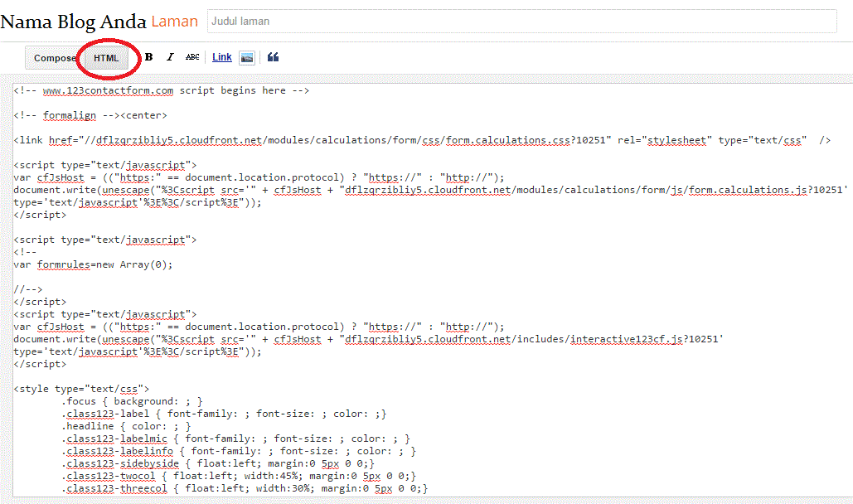Click the .class123-label CSS rule

pos(224,414)
